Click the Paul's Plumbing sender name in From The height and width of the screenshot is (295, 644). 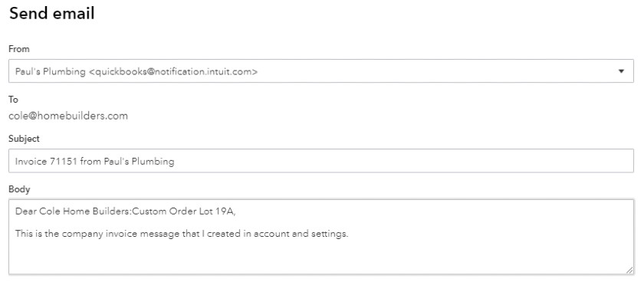pyautogui.click(x=50, y=71)
